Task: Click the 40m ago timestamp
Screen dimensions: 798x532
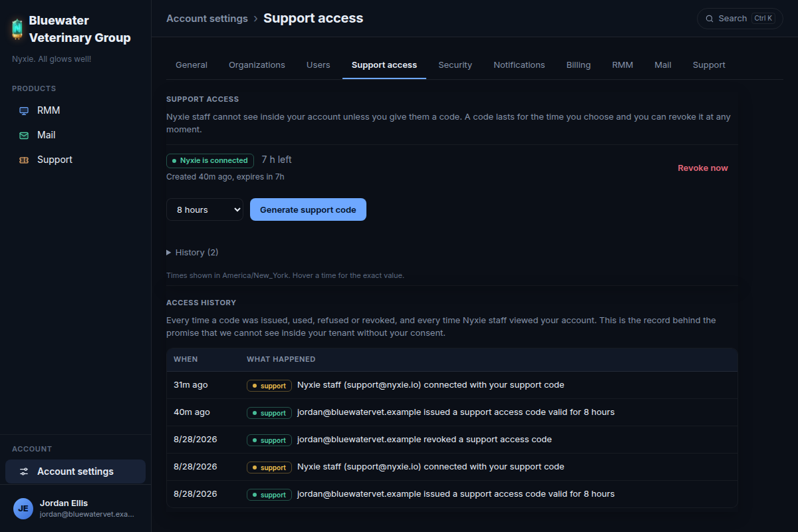Action: click(x=192, y=412)
